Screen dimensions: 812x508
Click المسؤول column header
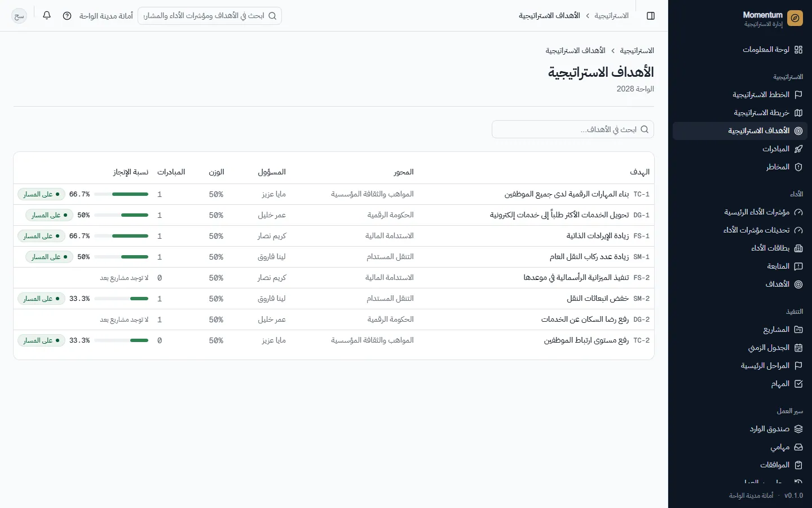point(272,172)
